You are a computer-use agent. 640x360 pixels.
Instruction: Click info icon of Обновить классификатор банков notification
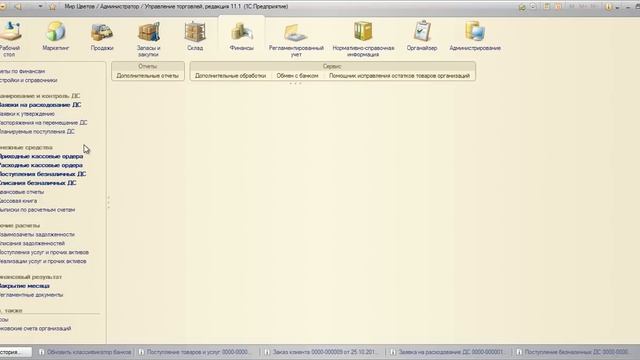(41, 352)
